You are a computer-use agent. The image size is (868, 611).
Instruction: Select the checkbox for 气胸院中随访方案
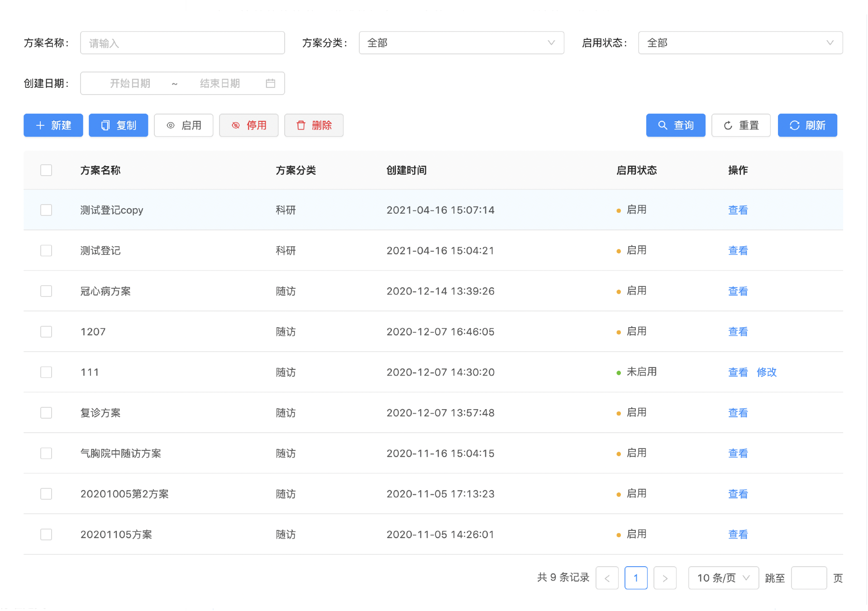click(46, 453)
